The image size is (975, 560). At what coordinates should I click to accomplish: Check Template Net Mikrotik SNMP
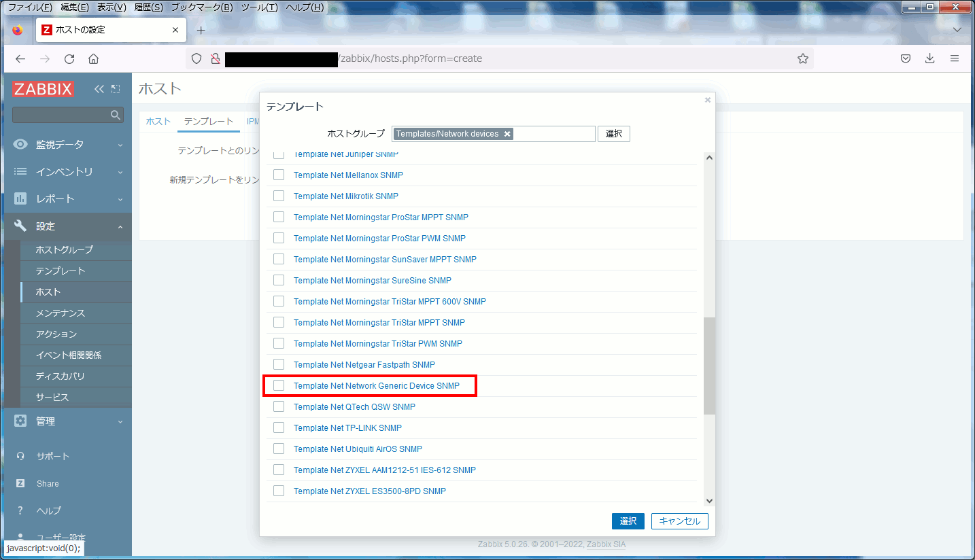point(279,196)
